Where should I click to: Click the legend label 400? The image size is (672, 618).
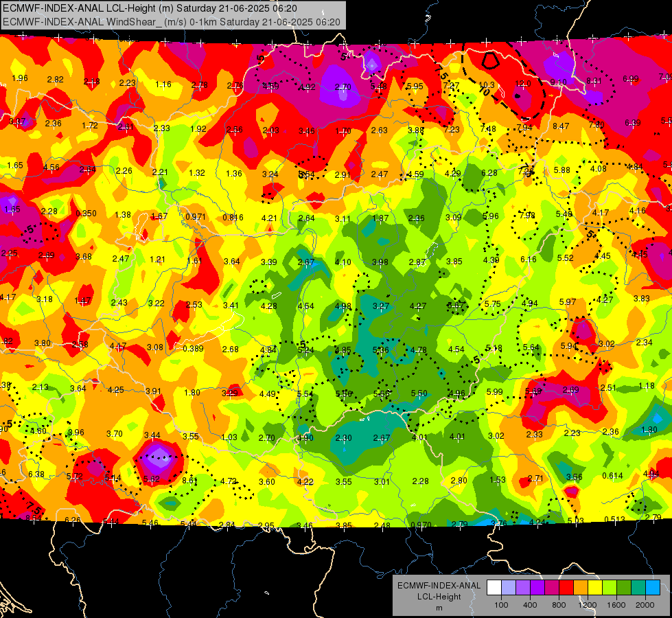[530, 605]
